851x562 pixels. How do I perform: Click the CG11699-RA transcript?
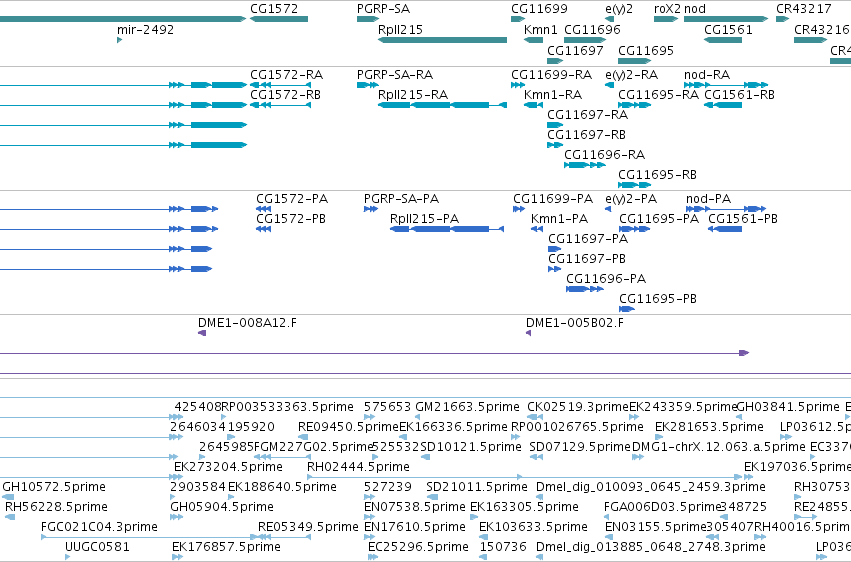pyautogui.click(x=518, y=85)
